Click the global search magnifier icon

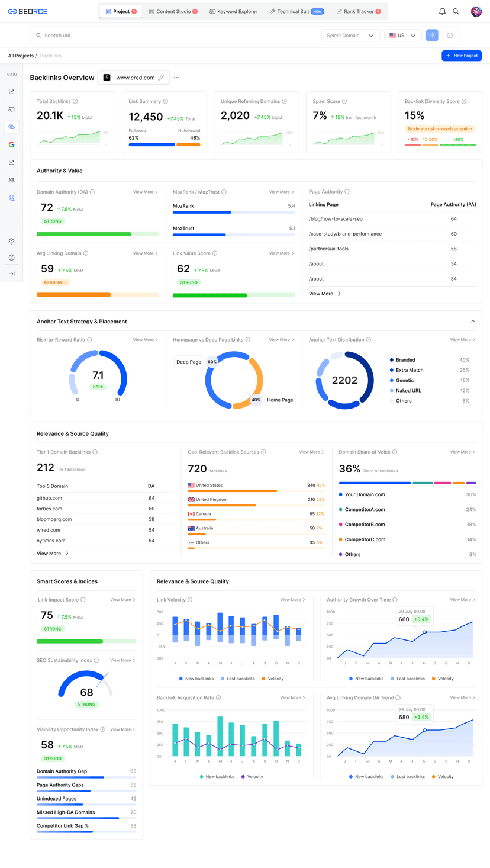tap(456, 11)
